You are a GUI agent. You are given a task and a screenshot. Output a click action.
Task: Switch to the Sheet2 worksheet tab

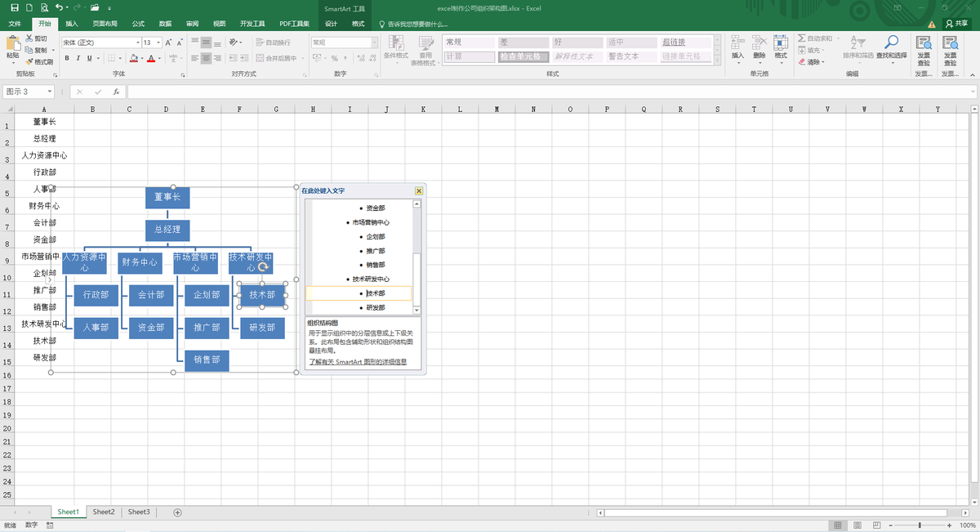tap(104, 512)
